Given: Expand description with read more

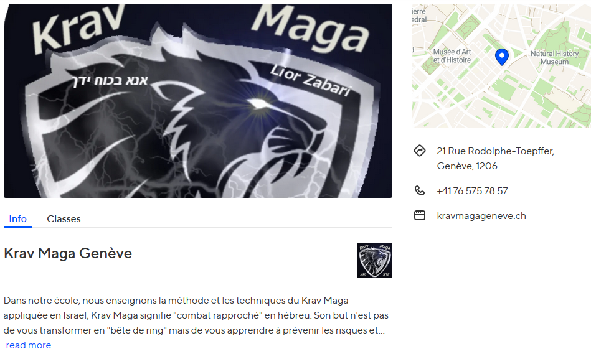Looking at the screenshot, I should click(29, 345).
